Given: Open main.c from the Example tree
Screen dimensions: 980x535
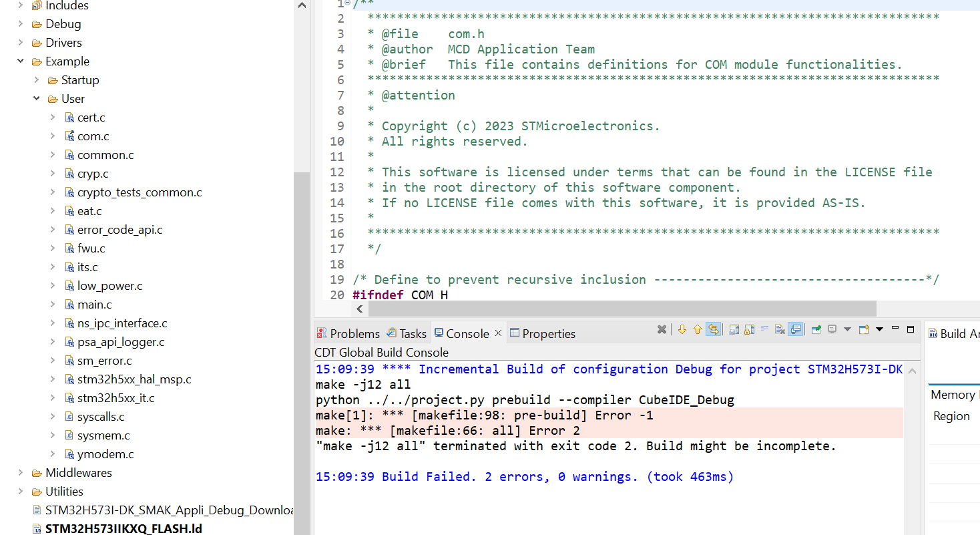Looking at the screenshot, I should pos(94,304).
